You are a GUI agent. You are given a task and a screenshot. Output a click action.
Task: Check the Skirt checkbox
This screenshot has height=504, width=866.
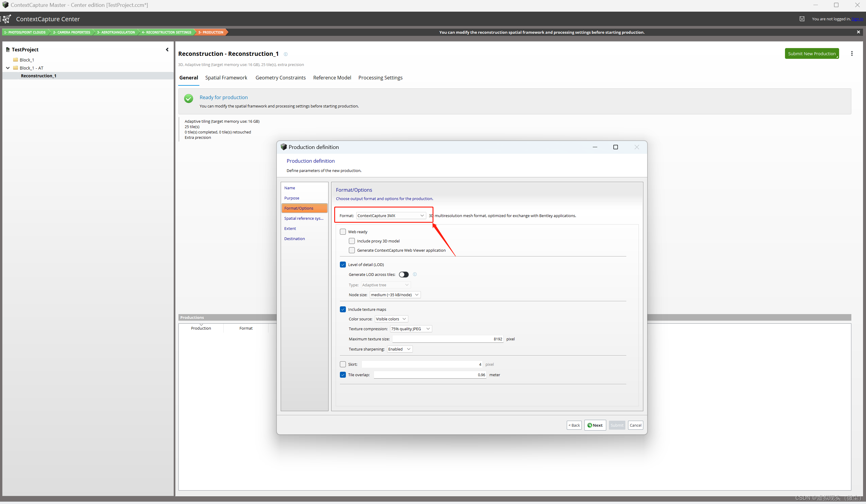[x=343, y=364]
